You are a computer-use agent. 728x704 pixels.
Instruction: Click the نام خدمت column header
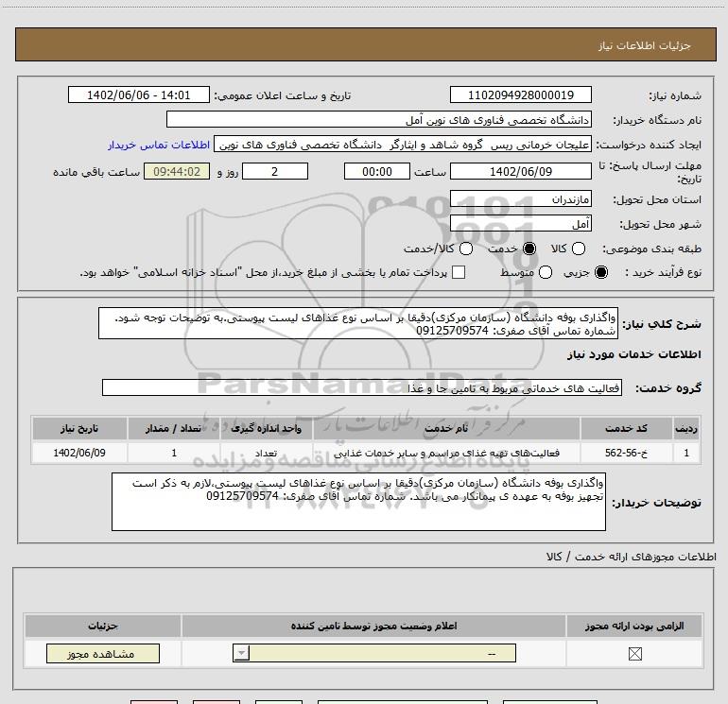(x=446, y=428)
